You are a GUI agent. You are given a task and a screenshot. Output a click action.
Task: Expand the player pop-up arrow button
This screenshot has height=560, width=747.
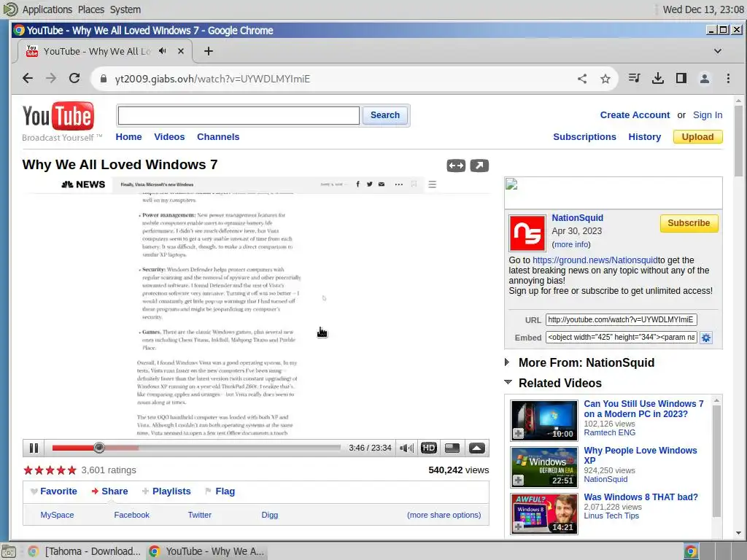477,448
